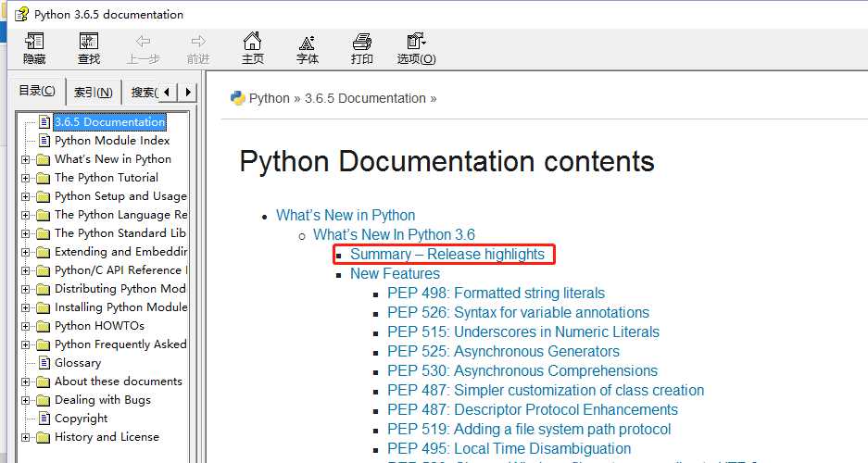Screen dimensions: 868x463
Task: Open PEP 487 Descriptor Protocol Enhancements link
Action: [x=533, y=409]
